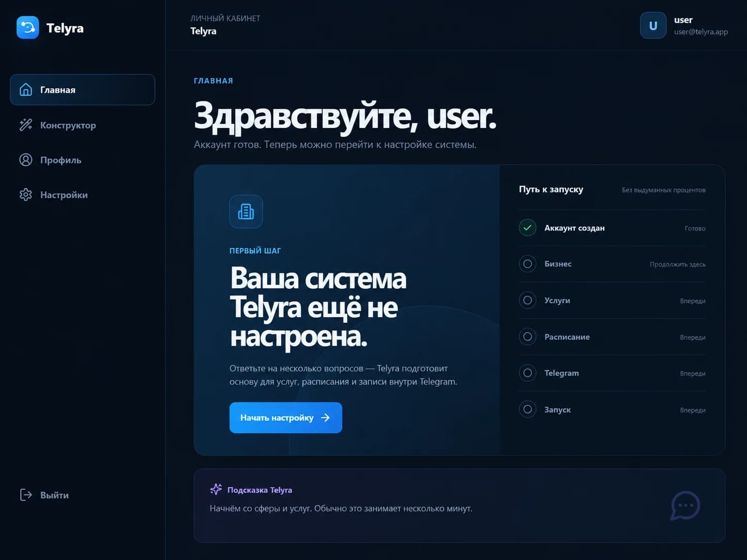Click the Впереди status in the Telegram row
This screenshot has height=560, width=747.
click(692, 373)
